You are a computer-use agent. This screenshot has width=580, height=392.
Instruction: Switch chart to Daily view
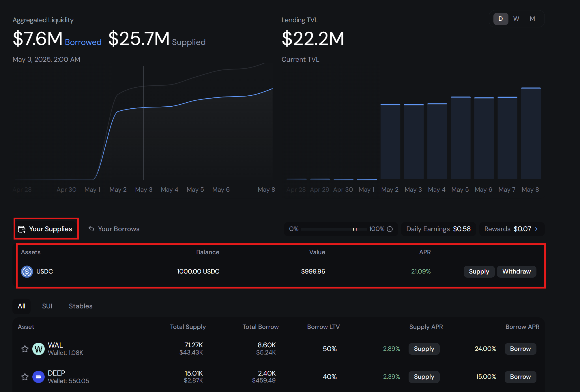coord(501,19)
